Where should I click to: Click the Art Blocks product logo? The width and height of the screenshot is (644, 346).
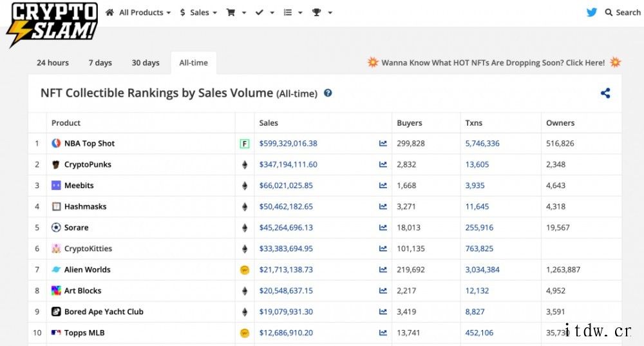[x=56, y=291]
